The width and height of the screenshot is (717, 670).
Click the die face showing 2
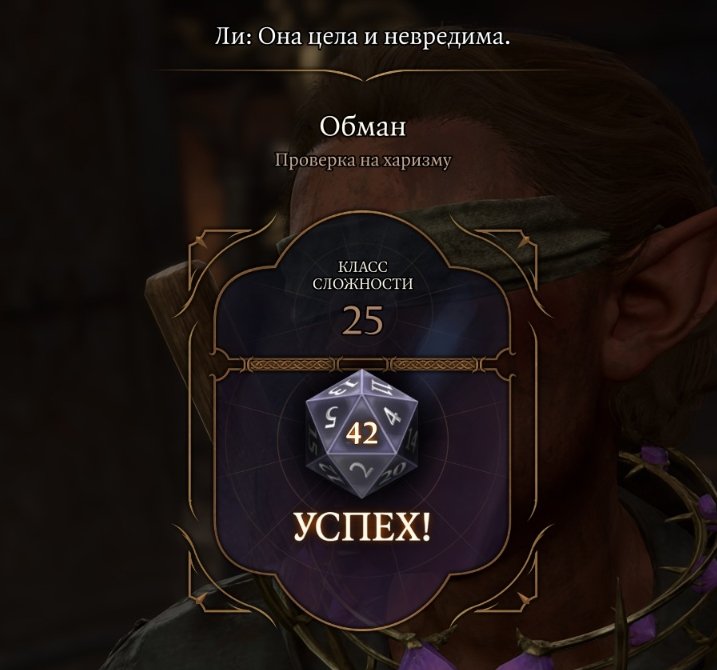tap(359, 469)
